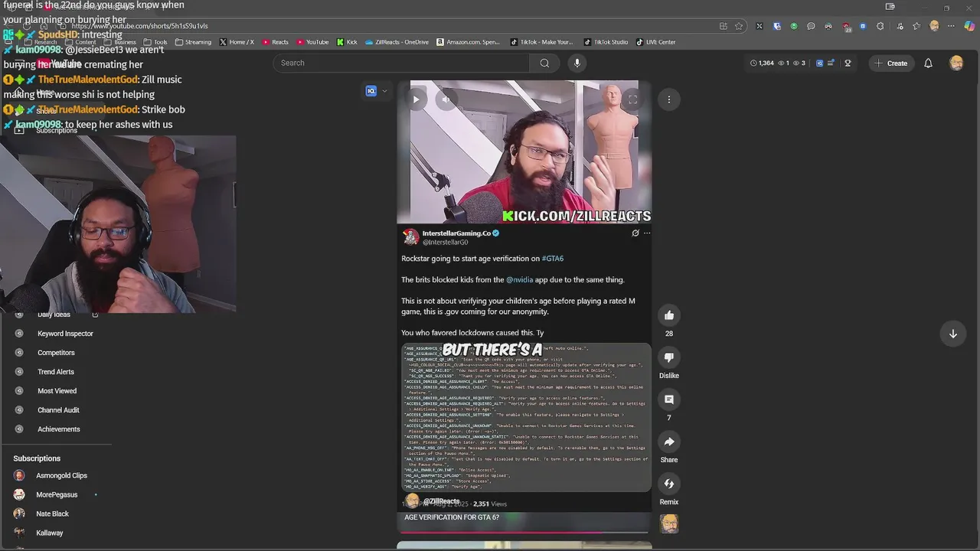Open the YouTube bookmark
This screenshot has height=551, width=980.
pos(312,42)
